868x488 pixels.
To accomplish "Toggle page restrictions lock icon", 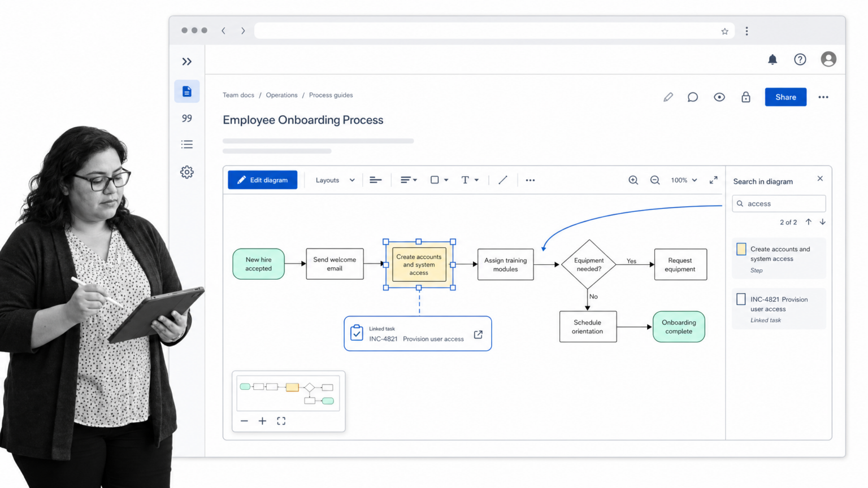I will tap(746, 97).
